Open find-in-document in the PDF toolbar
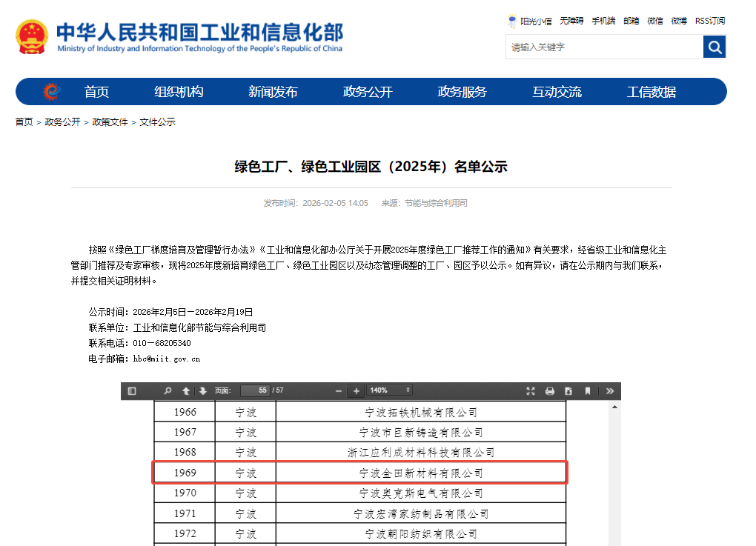756x546 pixels. (168, 390)
